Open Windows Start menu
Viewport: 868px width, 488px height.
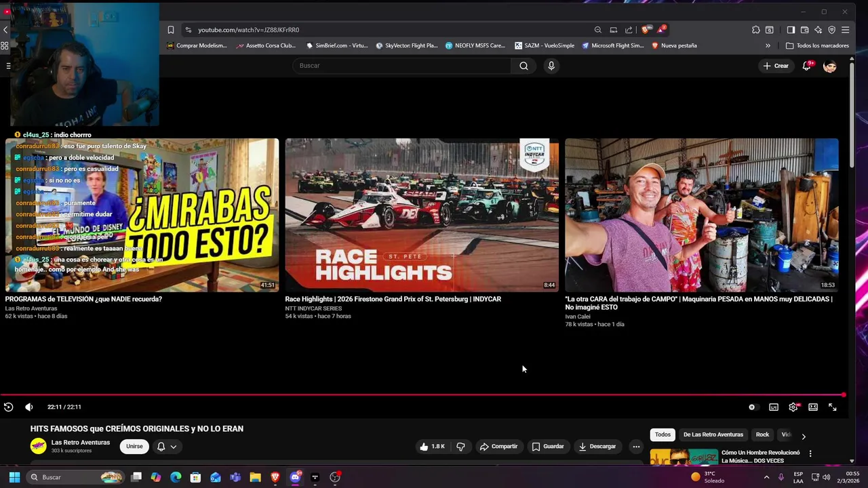point(14,477)
